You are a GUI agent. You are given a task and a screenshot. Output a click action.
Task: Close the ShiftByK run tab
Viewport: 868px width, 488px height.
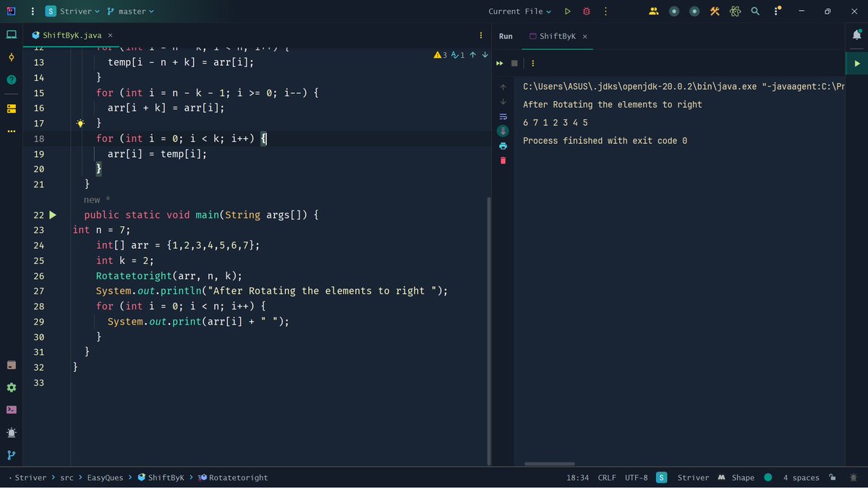pos(585,36)
